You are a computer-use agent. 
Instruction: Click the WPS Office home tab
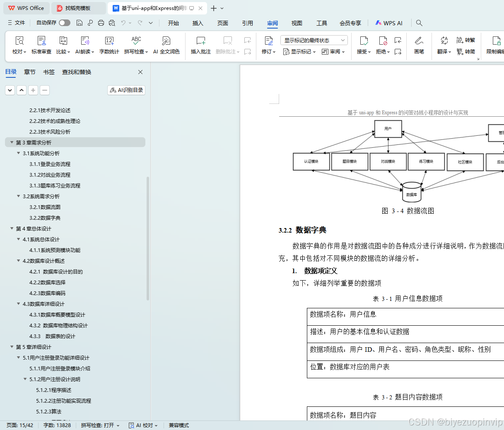coord(26,8)
